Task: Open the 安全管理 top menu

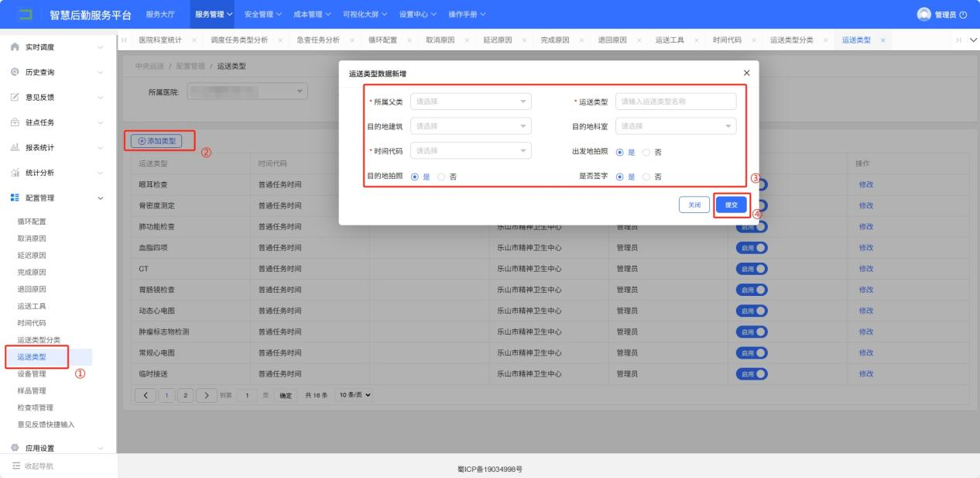Action: click(x=262, y=15)
